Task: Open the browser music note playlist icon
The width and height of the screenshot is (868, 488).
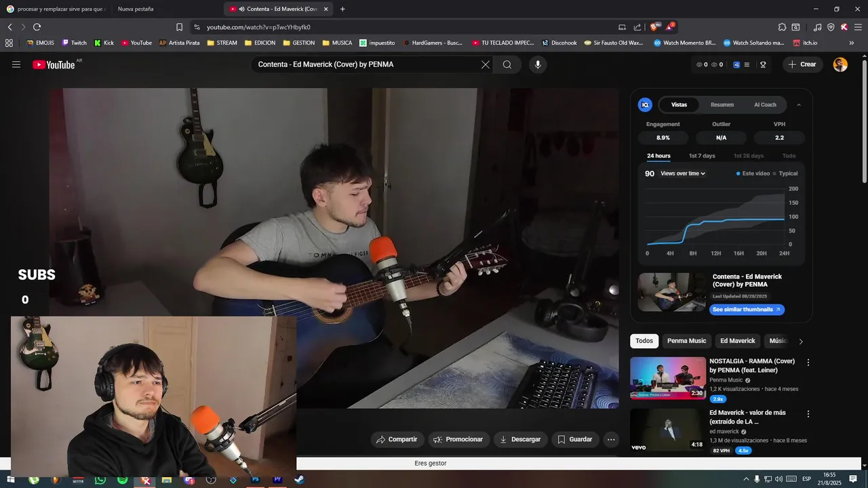Action: [x=817, y=27]
